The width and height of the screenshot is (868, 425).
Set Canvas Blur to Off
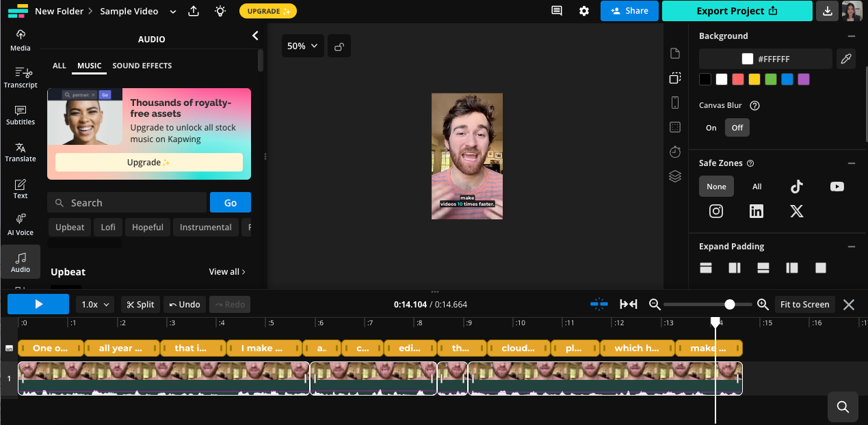[737, 128]
